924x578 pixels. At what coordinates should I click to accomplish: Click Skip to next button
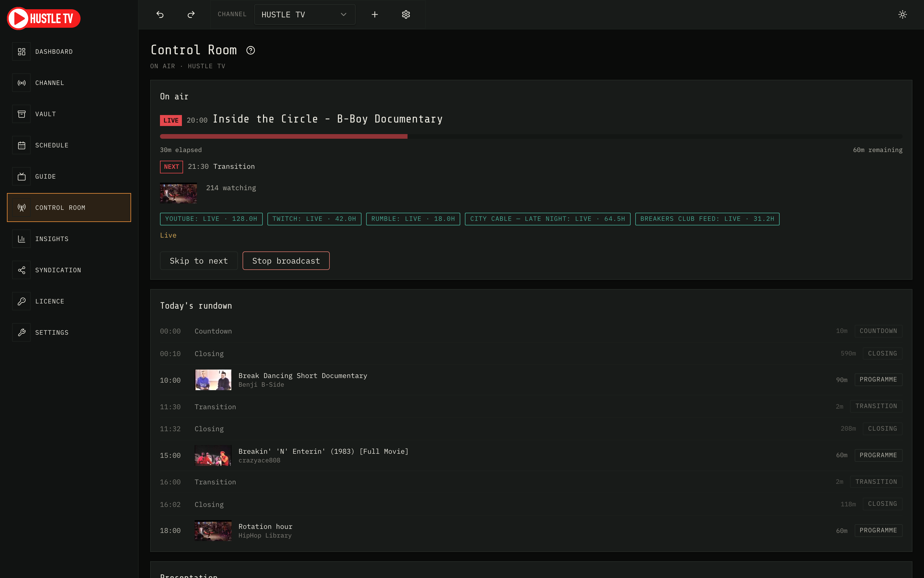(x=199, y=261)
